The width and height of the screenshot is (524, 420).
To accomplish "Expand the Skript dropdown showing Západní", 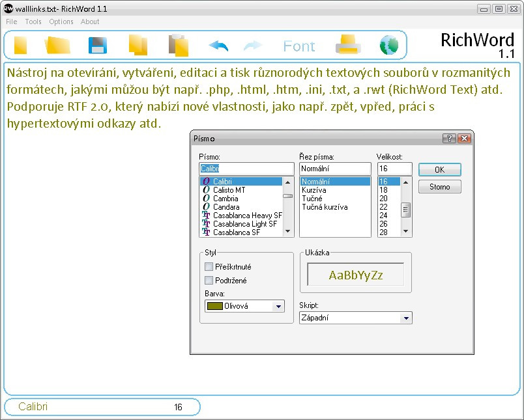I will tap(406, 318).
